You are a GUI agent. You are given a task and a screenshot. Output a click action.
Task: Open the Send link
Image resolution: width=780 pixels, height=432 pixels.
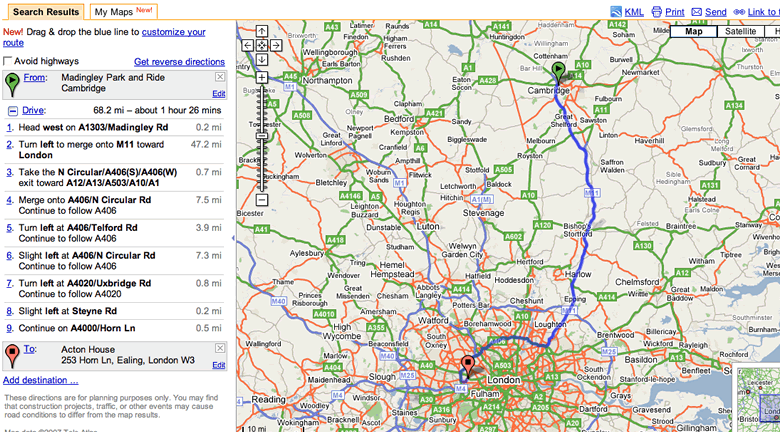[716, 12]
